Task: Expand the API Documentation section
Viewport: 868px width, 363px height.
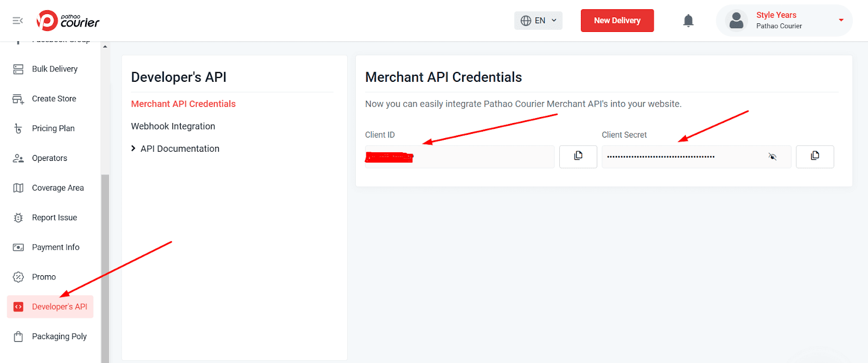Action: click(133, 148)
